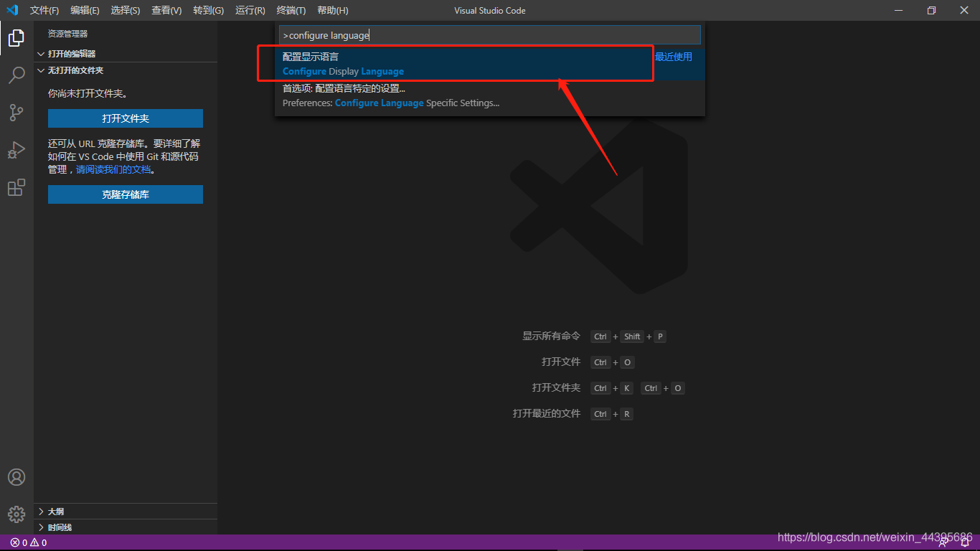Click the errors and warnings status indicator
The width and height of the screenshot is (980, 551).
point(29,542)
